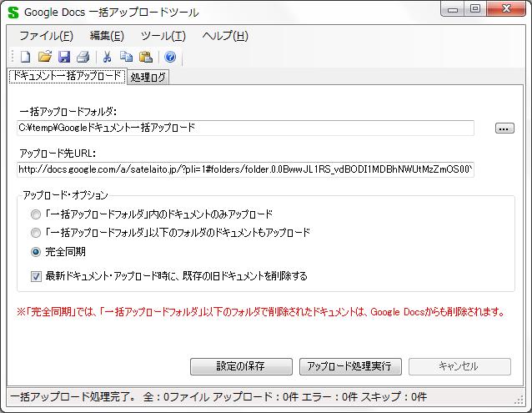Click the アップロード先URL input field
Screen dimensions: 532x413
click(245, 170)
